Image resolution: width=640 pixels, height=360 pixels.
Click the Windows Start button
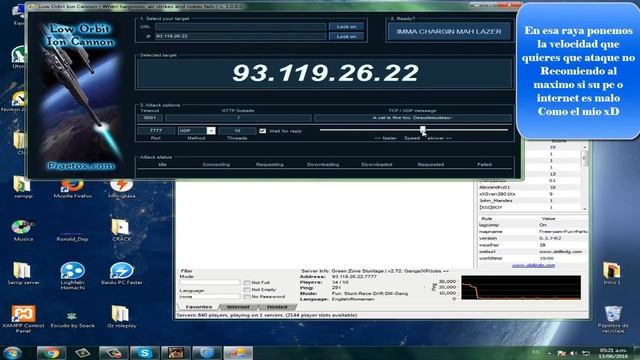(x=12, y=353)
